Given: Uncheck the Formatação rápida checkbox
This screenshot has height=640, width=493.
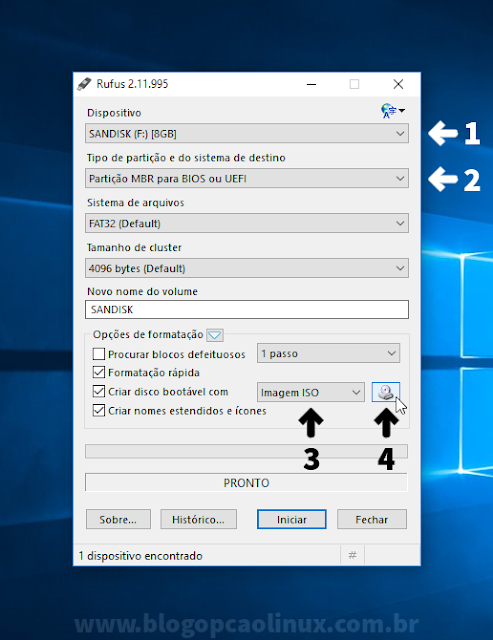Looking at the screenshot, I should point(99,372).
